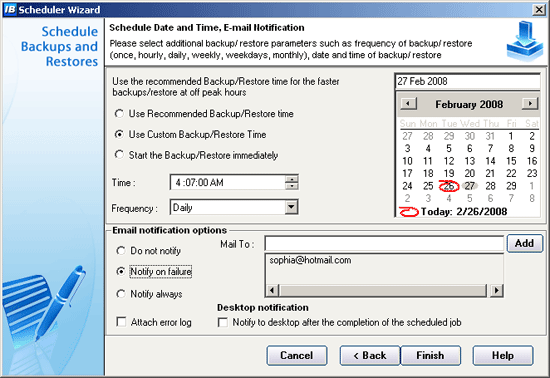Click the Cancel button
Image resolution: width=550 pixels, height=378 pixels.
click(296, 356)
